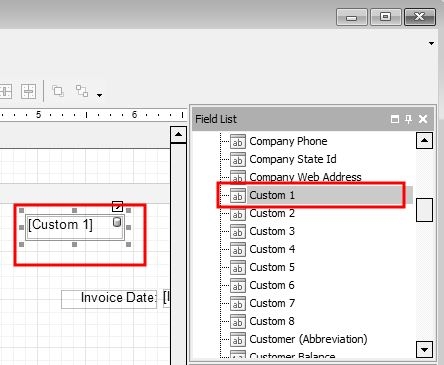Select the Custom 5 field
The width and height of the screenshot is (444, 365).
[272, 267]
